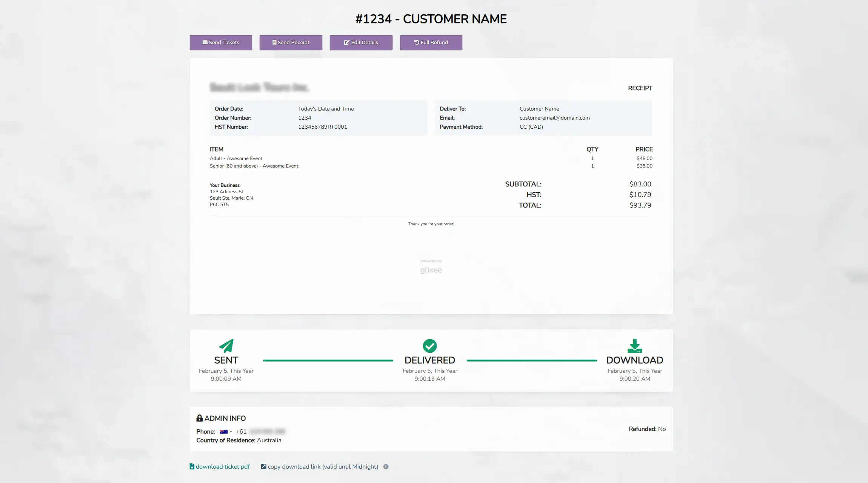Click the Refunded: No status
The image size is (868, 483).
point(647,429)
